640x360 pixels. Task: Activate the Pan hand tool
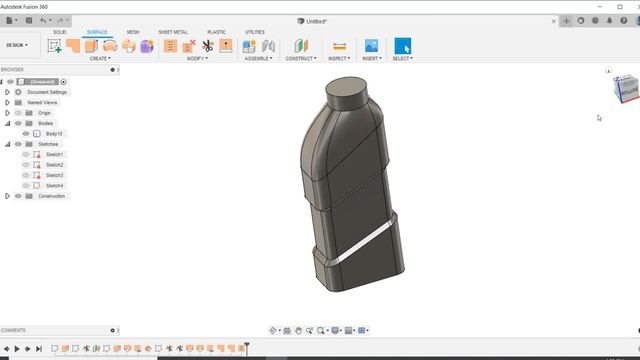[298, 331]
